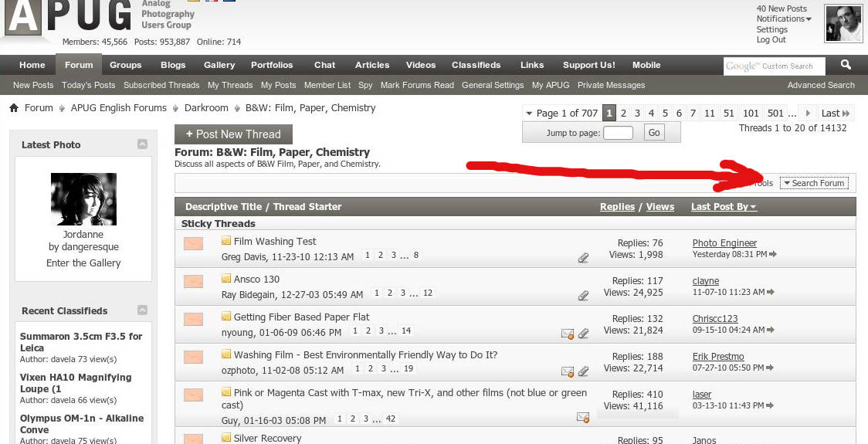Open the Search Forum dropdown
This screenshot has height=444, width=868.
click(x=814, y=183)
